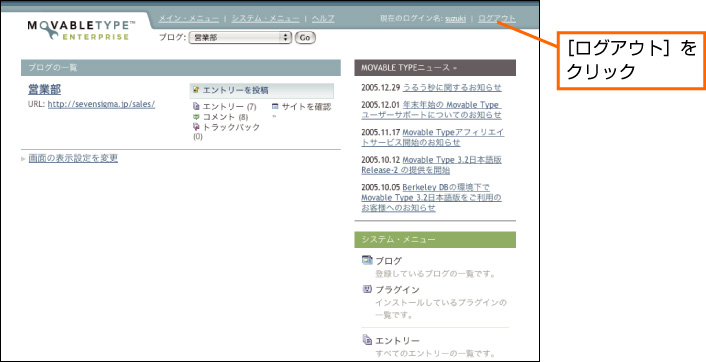Open the 営業部 blog title link

click(45, 90)
